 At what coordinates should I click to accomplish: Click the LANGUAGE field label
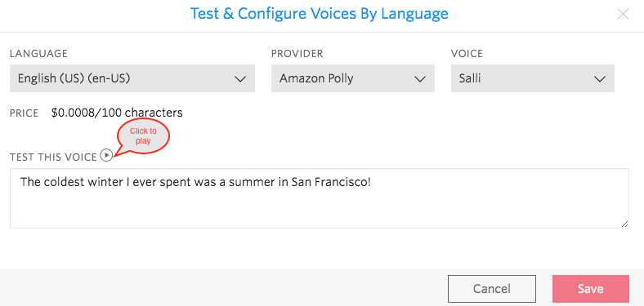[38, 54]
